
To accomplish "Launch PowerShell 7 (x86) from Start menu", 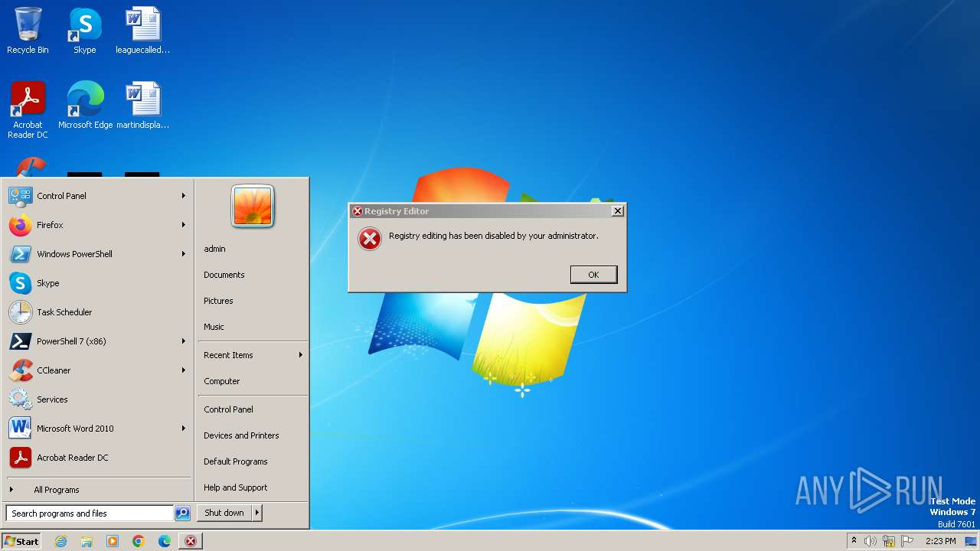I will click(97, 341).
